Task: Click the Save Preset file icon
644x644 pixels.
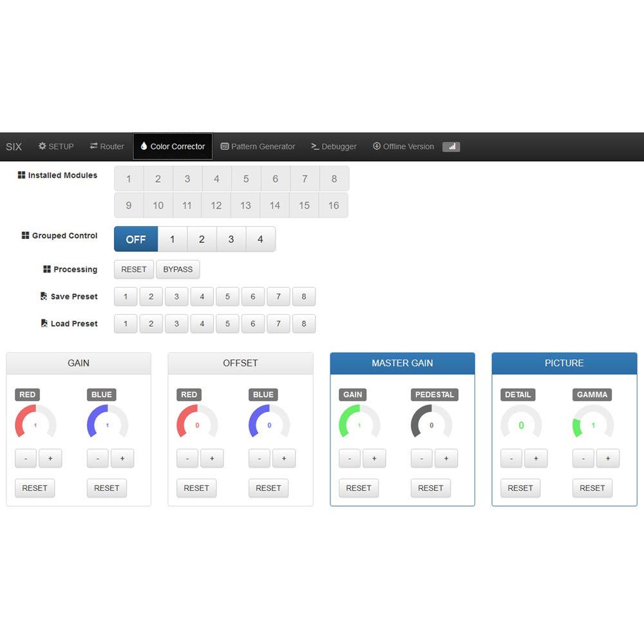Action: (43, 296)
